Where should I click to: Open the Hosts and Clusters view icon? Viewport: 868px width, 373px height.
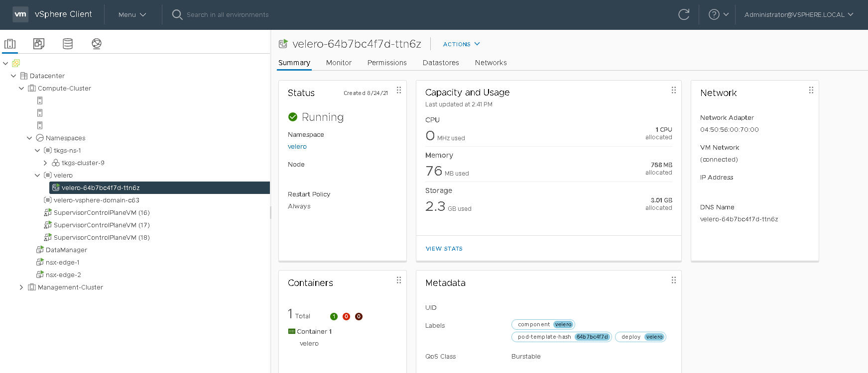click(10, 44)
